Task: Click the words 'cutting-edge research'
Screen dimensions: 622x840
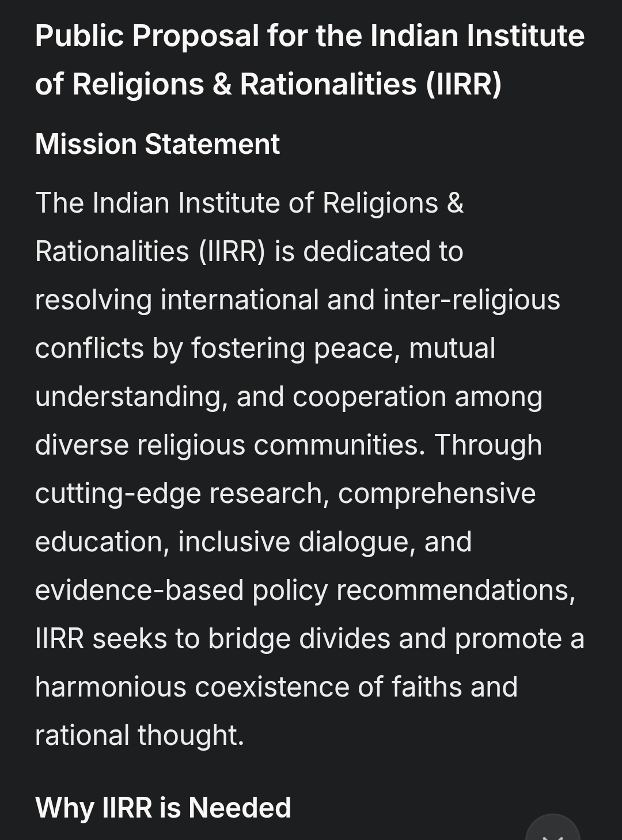Action: (x=182, y=494)
